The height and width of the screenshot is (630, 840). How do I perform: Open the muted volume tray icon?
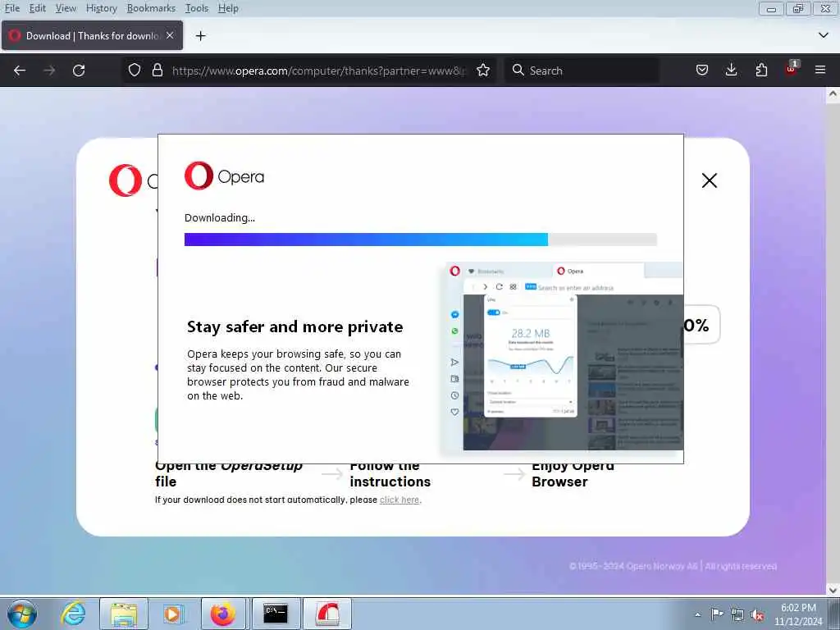(757, 615)
